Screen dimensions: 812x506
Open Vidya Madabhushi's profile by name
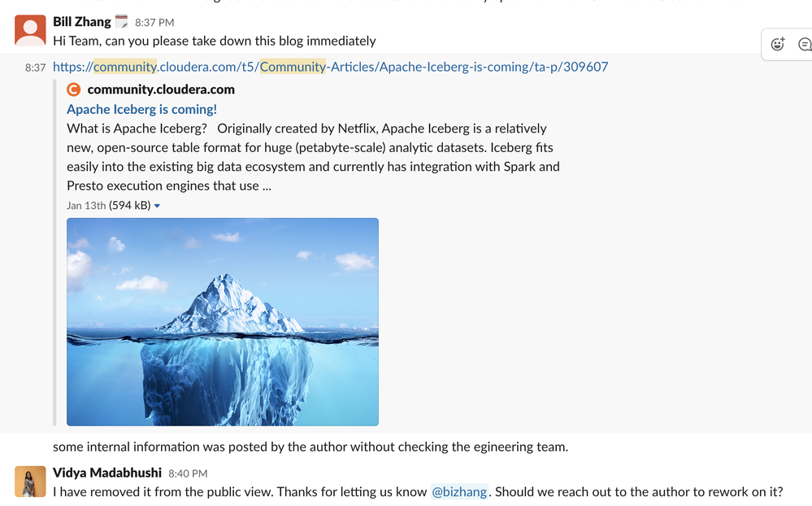(x=107, y=473)
